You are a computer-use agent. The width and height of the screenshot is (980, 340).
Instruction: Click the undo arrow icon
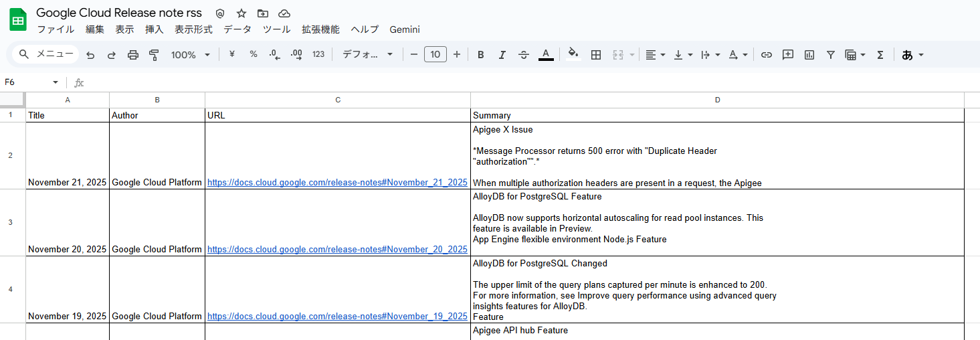pyautogui.click(x=90, y=55)
